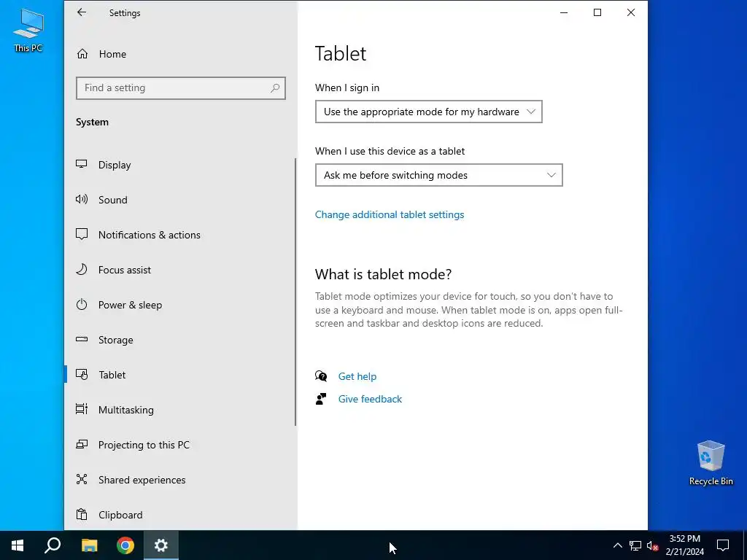
Task: Open Power & sleep page
Action: 181,305
